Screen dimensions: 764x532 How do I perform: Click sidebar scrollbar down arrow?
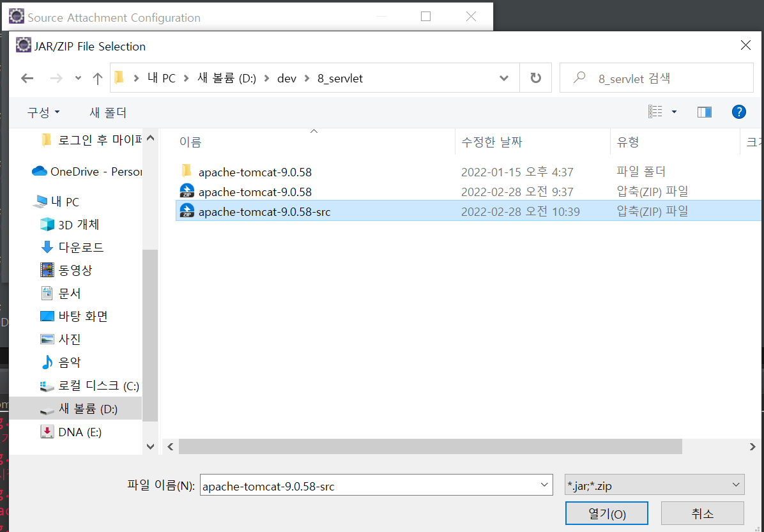(x=150, y=446)
